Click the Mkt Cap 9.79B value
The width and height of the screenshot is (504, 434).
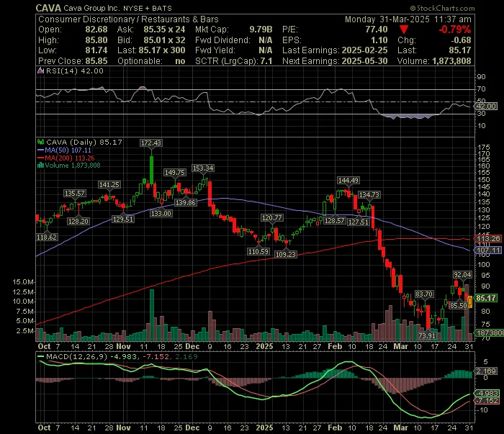[x=261, y=30]
